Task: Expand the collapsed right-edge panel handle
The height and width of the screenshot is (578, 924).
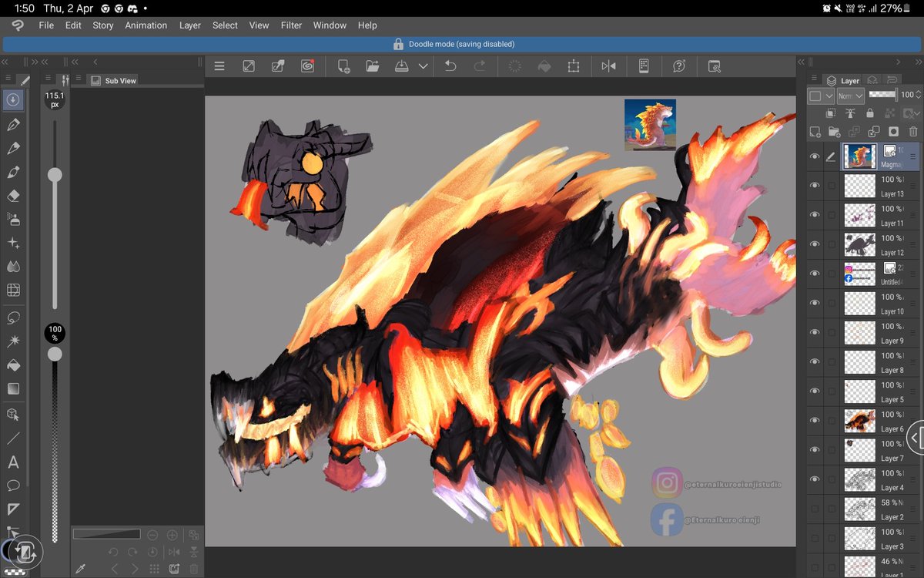Action: point(914,438)
